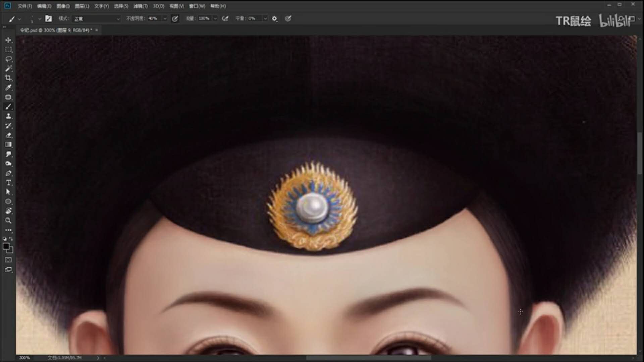Expand the status bar info arrow

98,358
